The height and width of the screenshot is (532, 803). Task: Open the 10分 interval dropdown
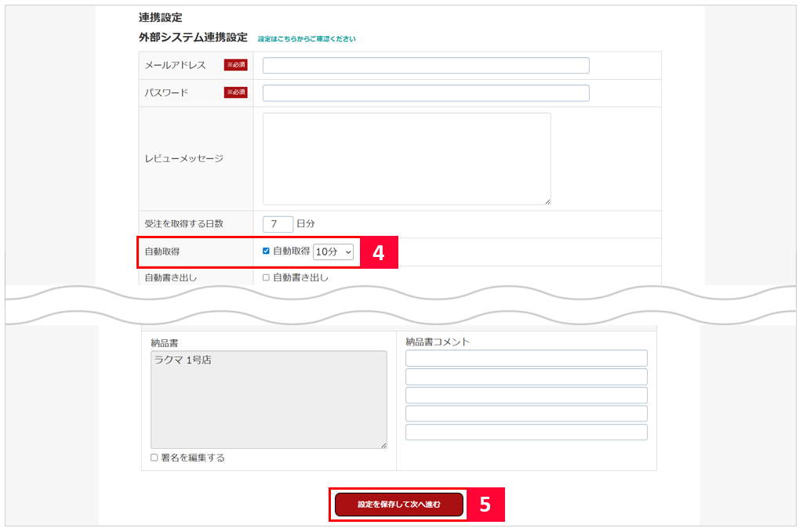click(333, 252)
